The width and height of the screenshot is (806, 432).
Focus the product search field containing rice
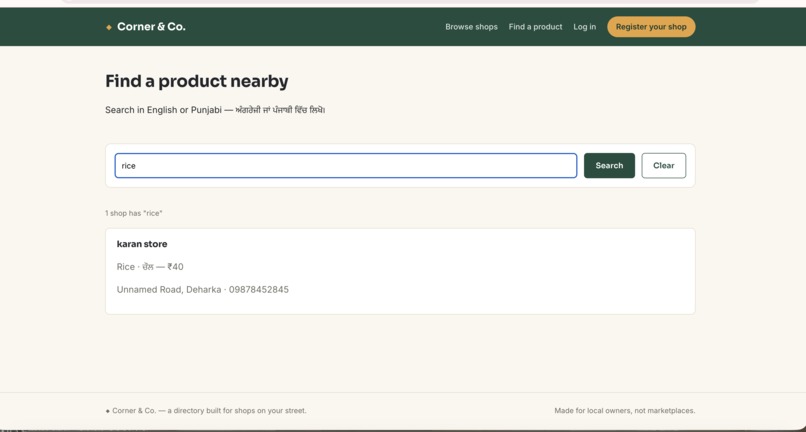click(346, 166)
